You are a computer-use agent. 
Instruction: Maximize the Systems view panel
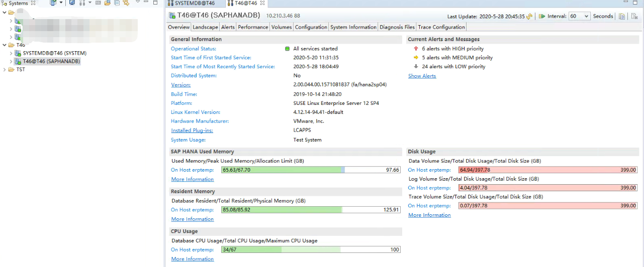click(155, 3)
